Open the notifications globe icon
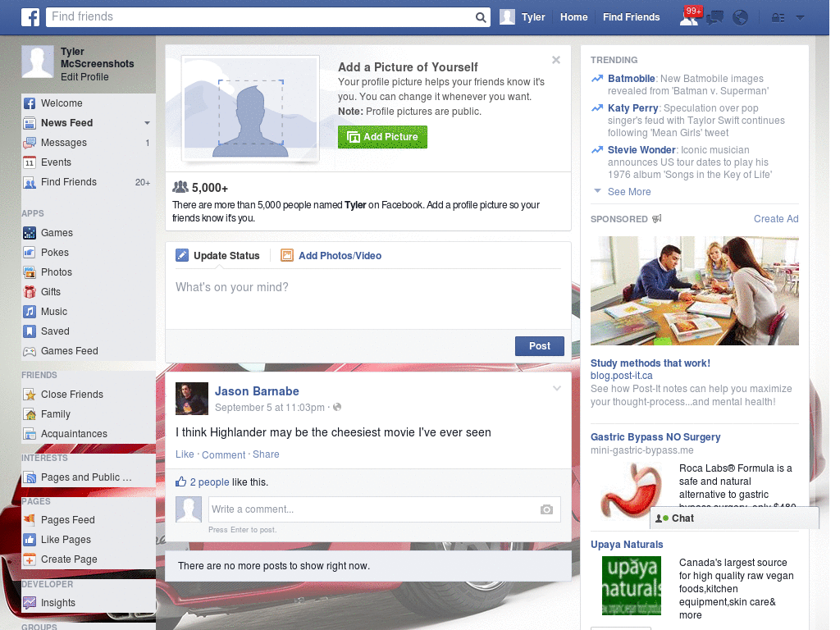This screenshot has height=630, width=840. [741, 18]
